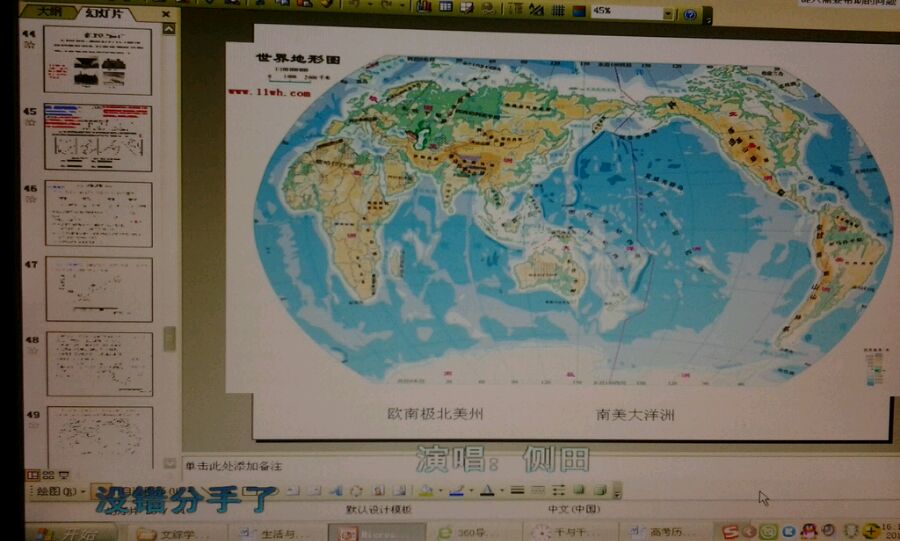Click the QQ penguin tray icon

pos(808,532)
